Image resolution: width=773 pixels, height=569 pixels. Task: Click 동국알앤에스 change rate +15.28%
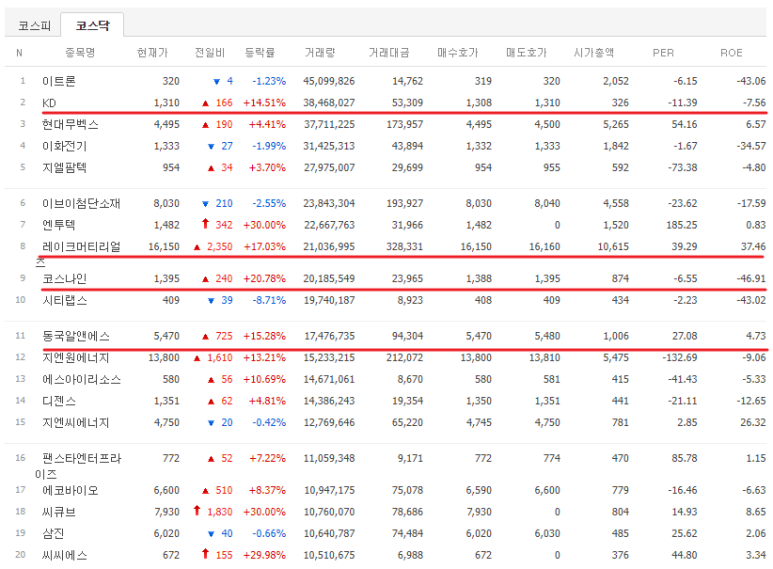pos(264,336)
